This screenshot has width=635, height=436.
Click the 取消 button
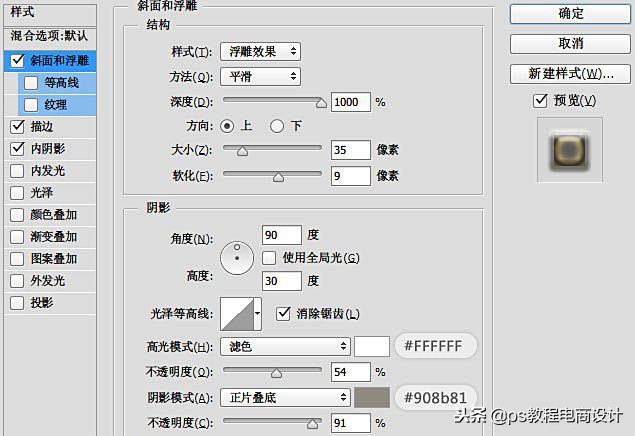coord(570,43)
